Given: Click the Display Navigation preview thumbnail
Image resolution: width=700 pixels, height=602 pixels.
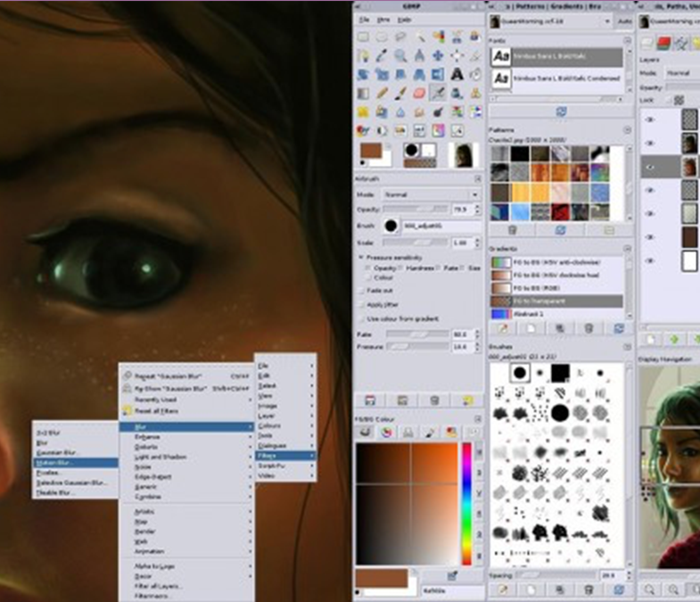Looking at the screenshot, I should click(x=669, y=466).
